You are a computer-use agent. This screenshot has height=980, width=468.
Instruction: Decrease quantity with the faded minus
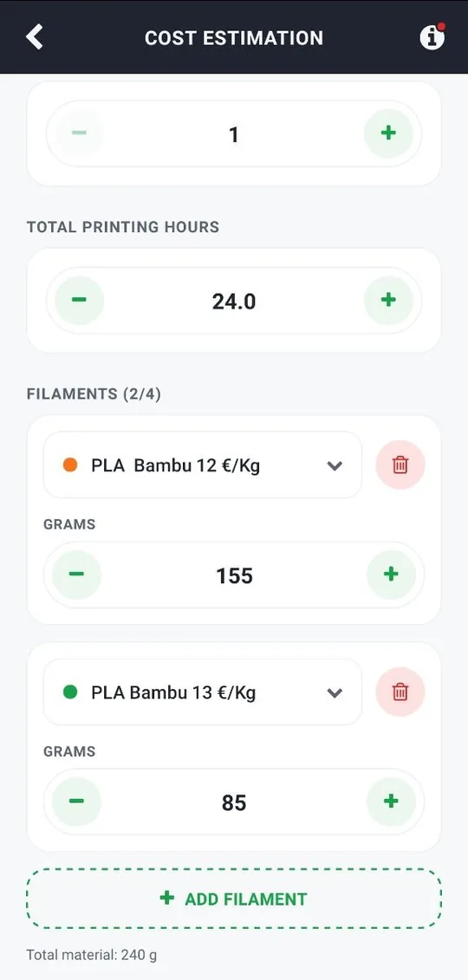tap(80, 133)
